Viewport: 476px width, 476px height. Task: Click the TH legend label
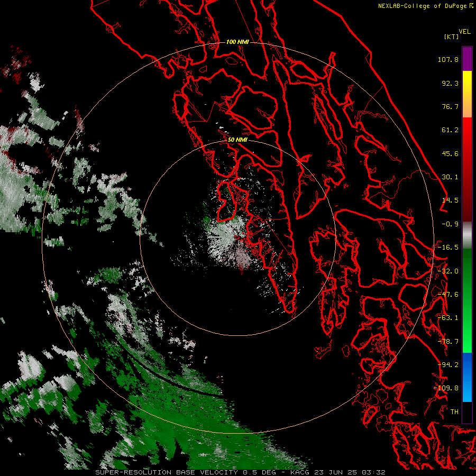point(454,412)
